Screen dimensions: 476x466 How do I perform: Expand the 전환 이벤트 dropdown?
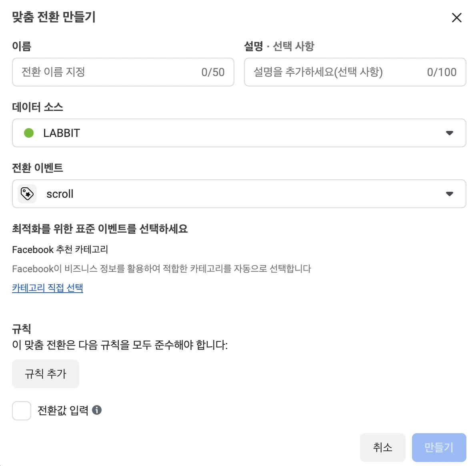(x=450, y=194)
